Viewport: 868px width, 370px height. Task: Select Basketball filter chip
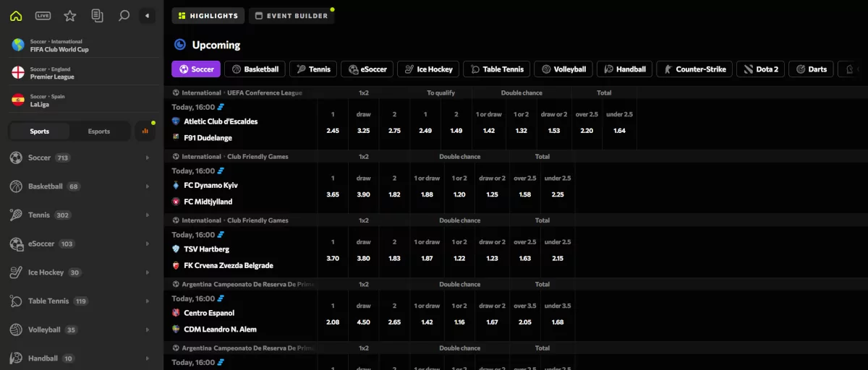click(x=255, y=69)
